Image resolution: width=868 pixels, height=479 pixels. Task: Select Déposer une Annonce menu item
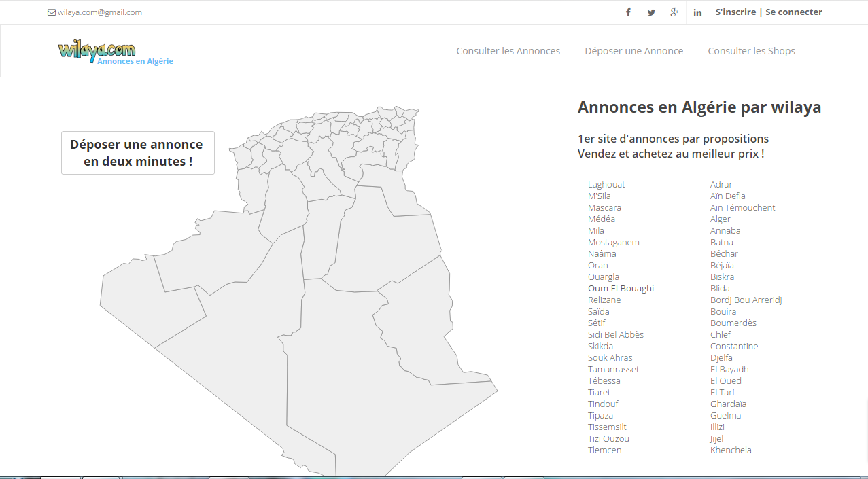coord(633,51)
